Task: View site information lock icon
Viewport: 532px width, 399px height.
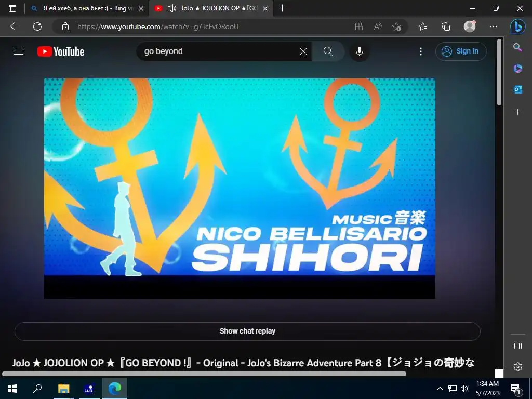Action: point(65,26)
